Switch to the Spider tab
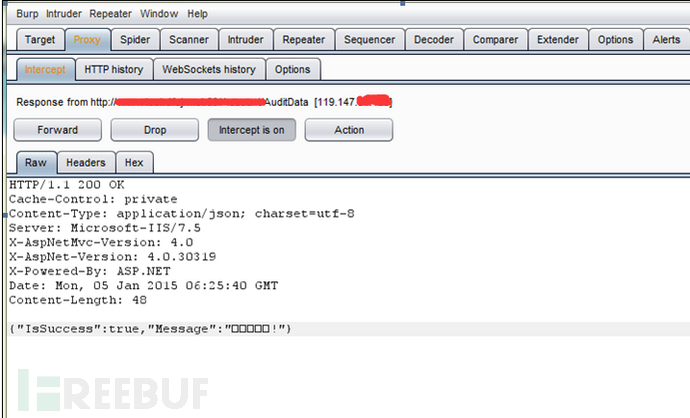Viewport: 690px width, 418px height. 135,40
